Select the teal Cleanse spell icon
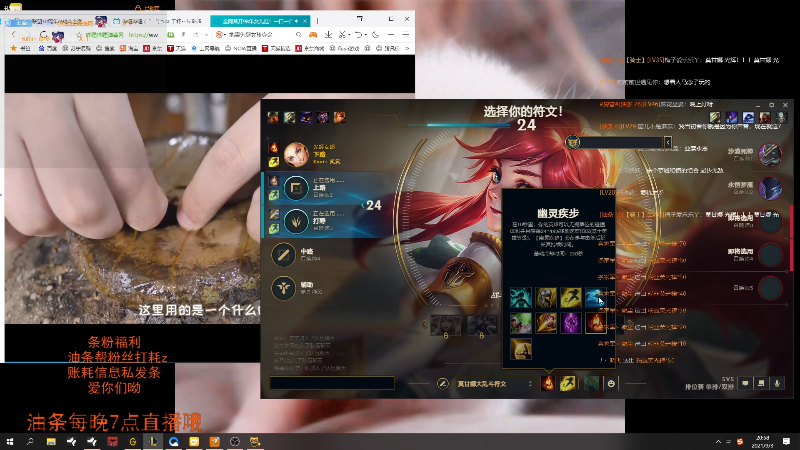Viewport: 800px width, 450px height. coord(520,297)
